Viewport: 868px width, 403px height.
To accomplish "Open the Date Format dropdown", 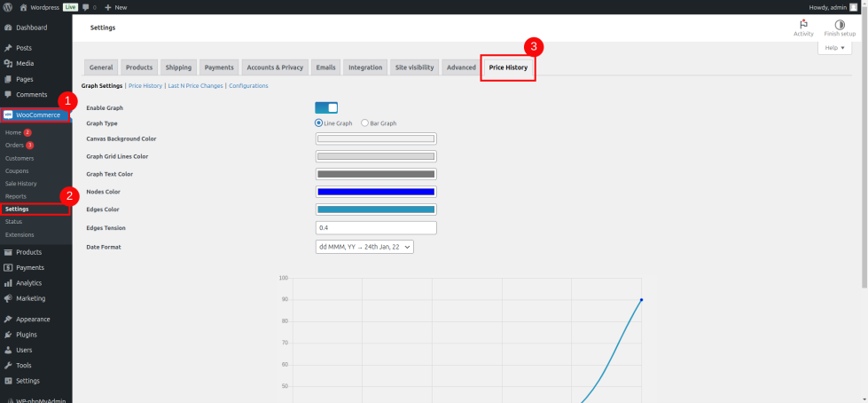I will (364, 248).
